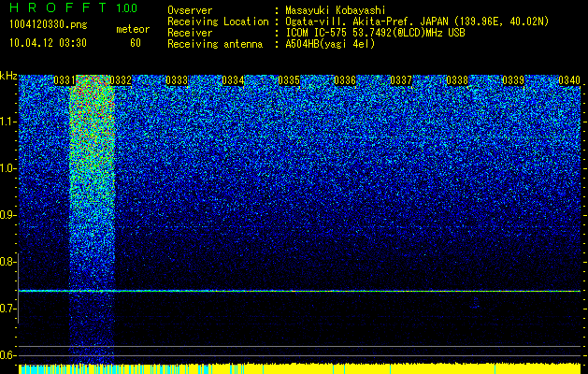This screenshot has height=374, width=588.
Task: Click the 0.7 kHz axis label
Action: (7, 309)
